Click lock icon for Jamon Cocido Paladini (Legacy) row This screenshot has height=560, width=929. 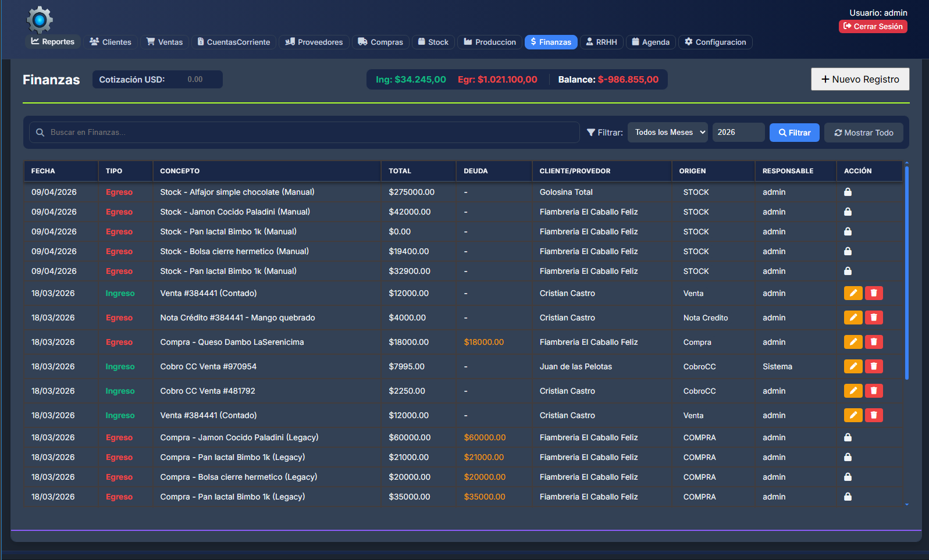[848, 437]
